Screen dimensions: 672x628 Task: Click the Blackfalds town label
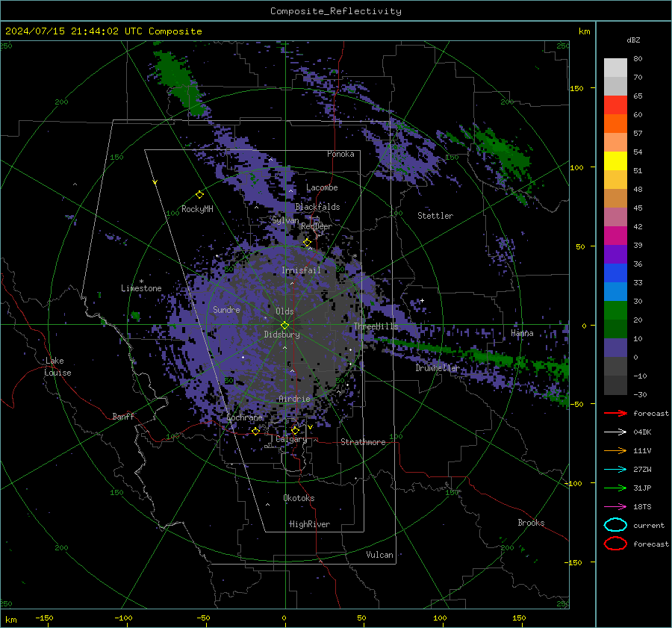(317, 207)
